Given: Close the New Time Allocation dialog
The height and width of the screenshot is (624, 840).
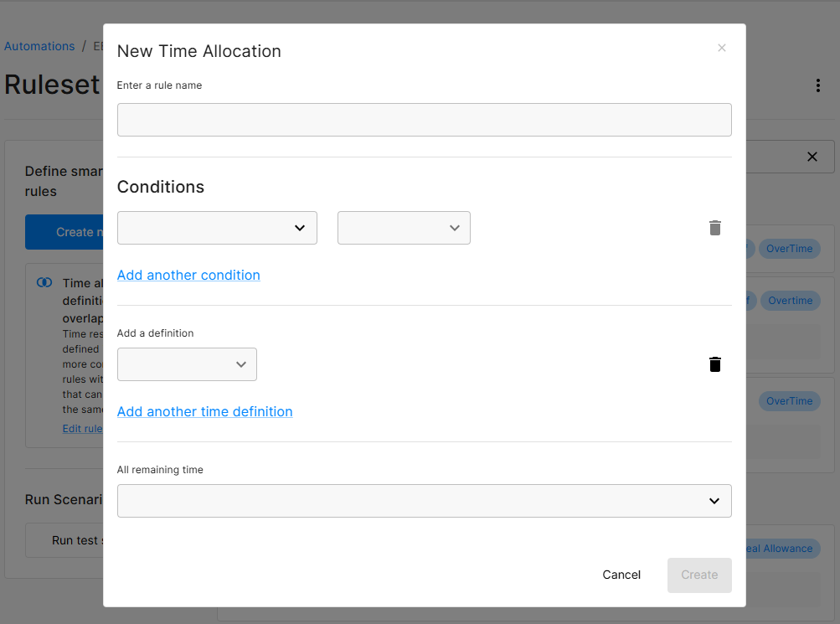Looking at the screenshot, I should point(721,48).
